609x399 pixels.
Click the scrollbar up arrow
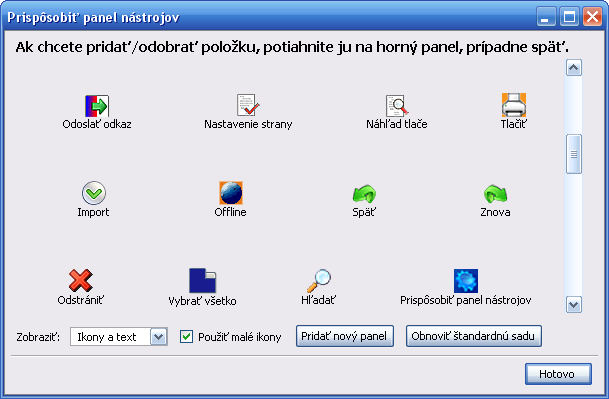574,68
